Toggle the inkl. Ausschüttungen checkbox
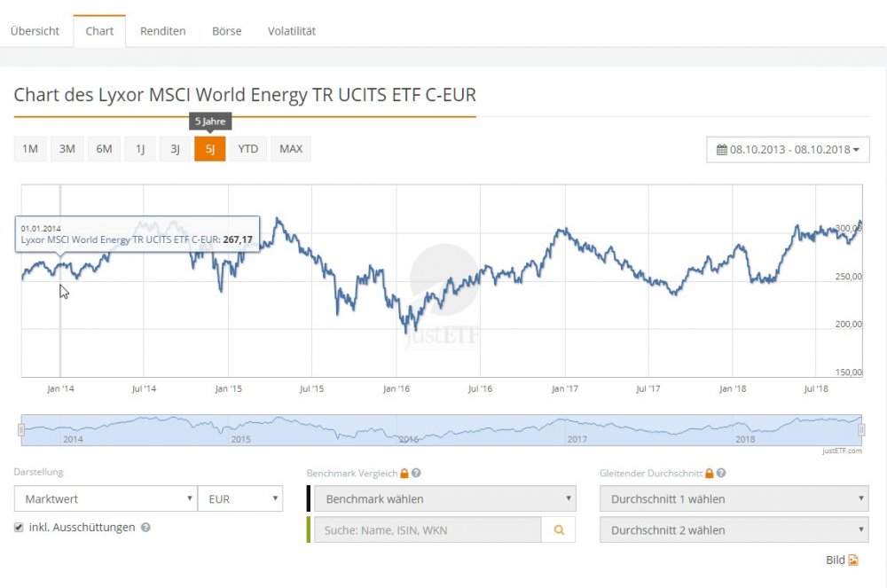 tap(20, 527)
